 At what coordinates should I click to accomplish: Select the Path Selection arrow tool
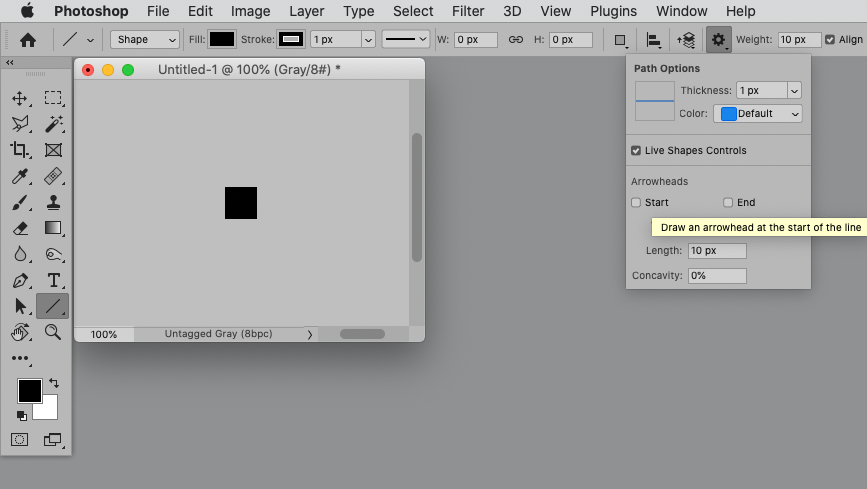tap(20, 306)
